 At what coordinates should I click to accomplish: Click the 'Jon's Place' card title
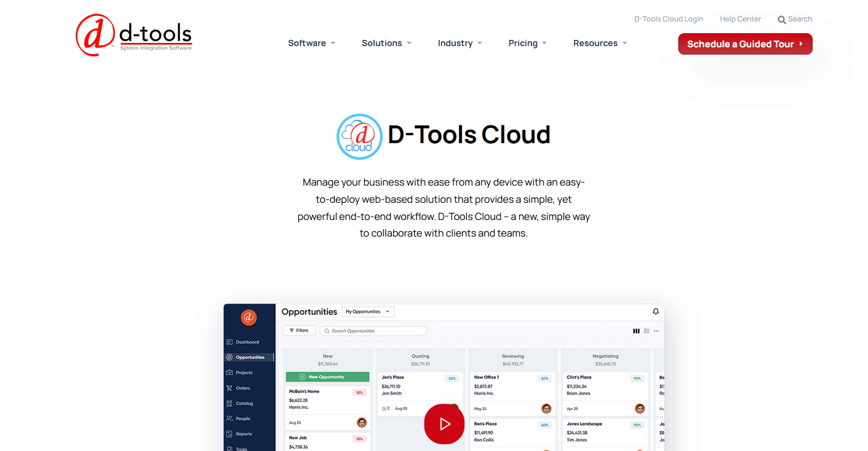coord(393,377)
